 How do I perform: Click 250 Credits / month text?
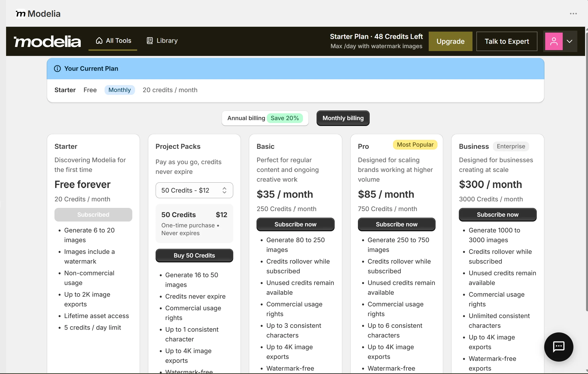(286, 209)
